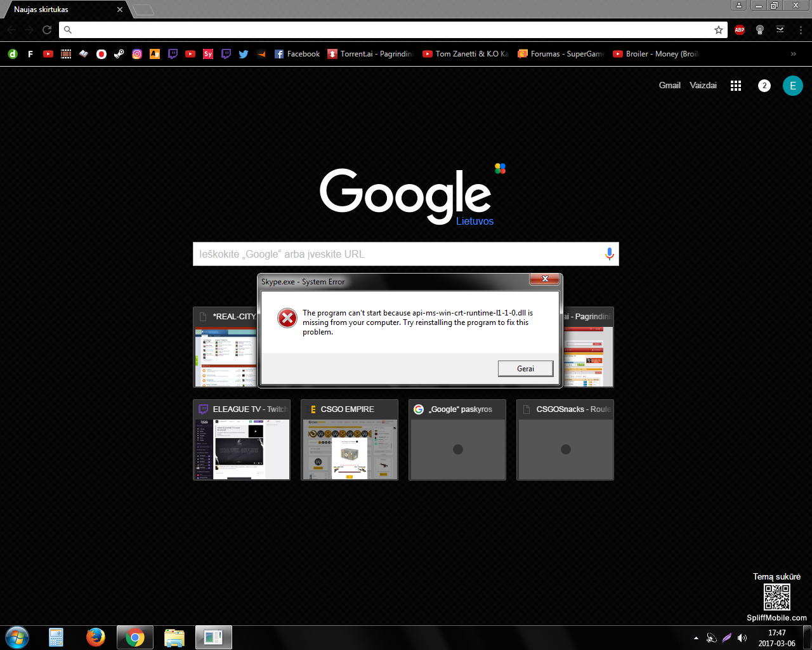Open the green 'd' bookmark icon
Screen dimensions: 812x650
point(13,54)
